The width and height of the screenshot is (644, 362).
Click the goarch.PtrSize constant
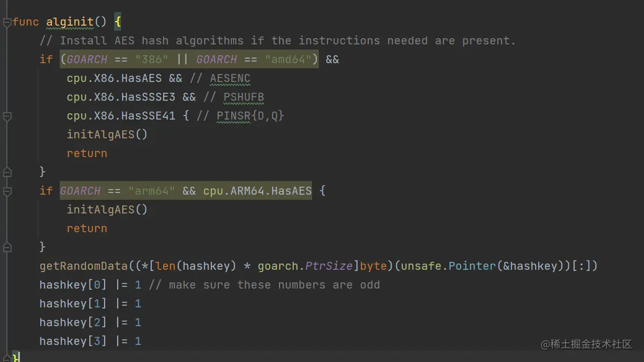coord(305,266)
